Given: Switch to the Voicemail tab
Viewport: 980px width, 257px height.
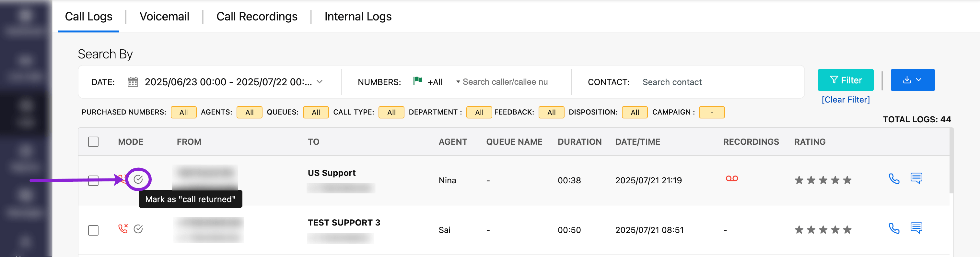Looking at the screenshot, I should pos(164,16).
